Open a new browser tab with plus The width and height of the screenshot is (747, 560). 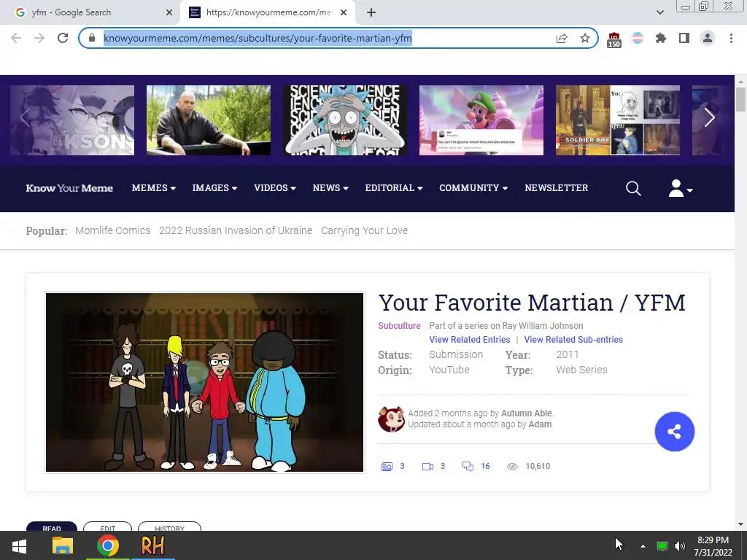pos(371,12)
